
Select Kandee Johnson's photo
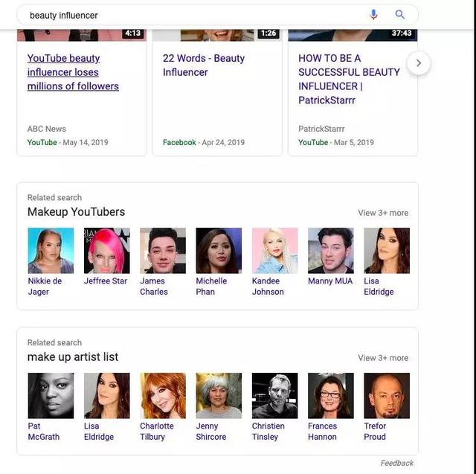(274, 251)
